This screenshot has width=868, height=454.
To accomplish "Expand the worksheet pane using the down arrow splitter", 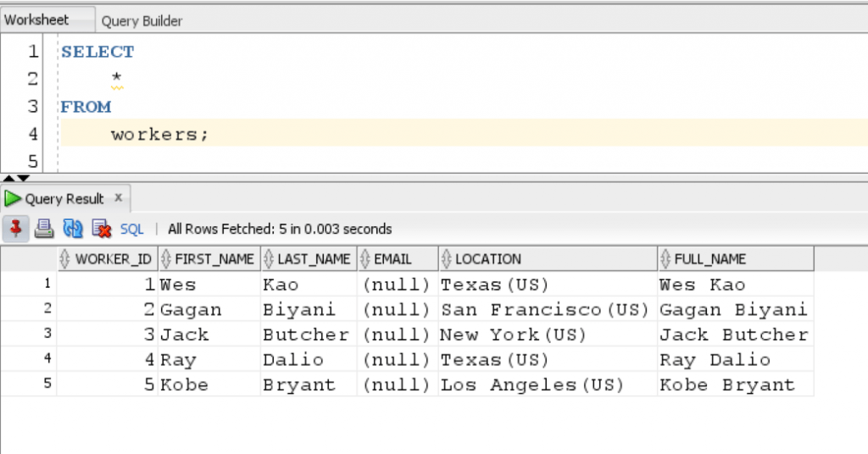I will 23,178.
